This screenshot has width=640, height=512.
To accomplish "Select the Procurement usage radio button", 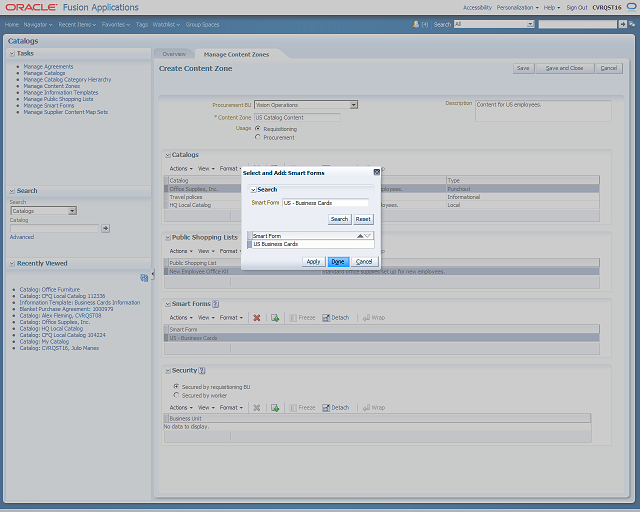I will point(258,137).
